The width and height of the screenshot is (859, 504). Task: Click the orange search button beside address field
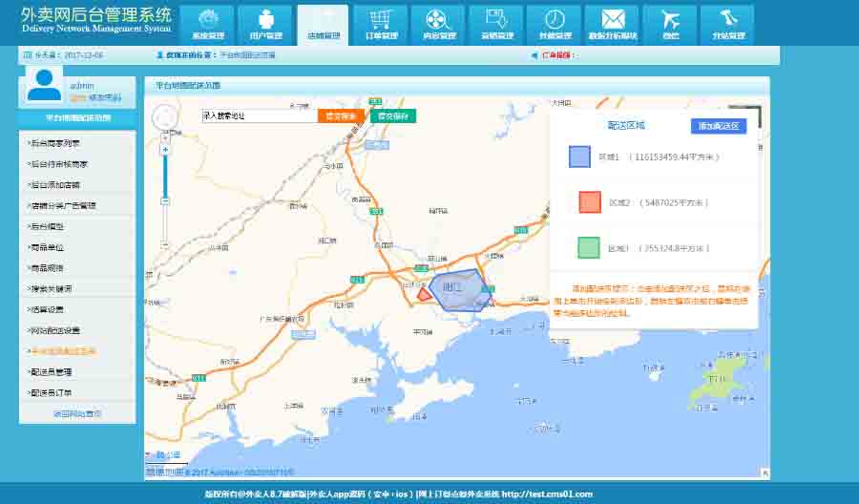click(x=341, y=115)
